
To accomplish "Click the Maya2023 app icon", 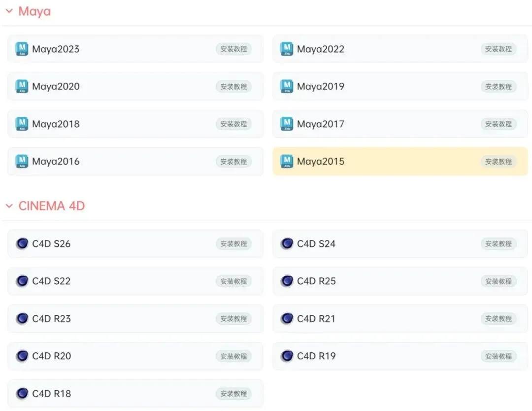I will 22,49.
